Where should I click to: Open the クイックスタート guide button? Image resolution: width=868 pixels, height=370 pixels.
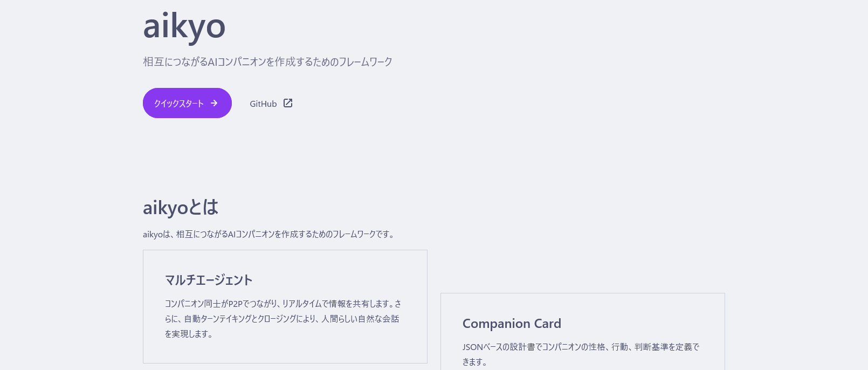[x=187, y=103]
